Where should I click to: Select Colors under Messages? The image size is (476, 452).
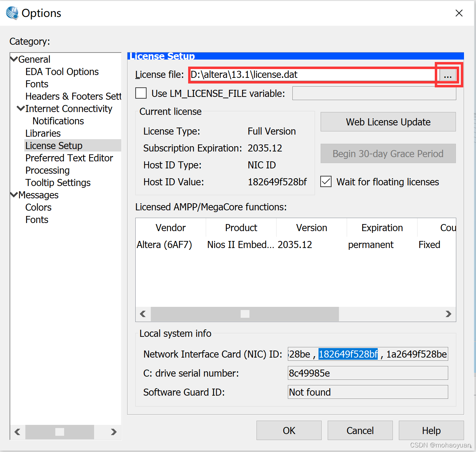(38, 208)
